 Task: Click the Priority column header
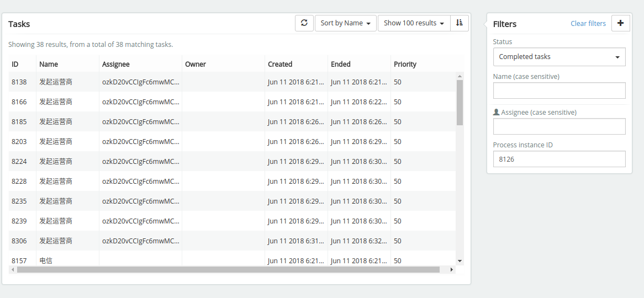click(405, 64)
